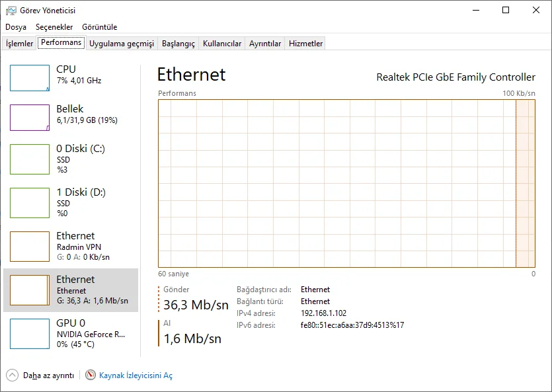Select the Bellek memory graph thumbnail

(30, 118)
